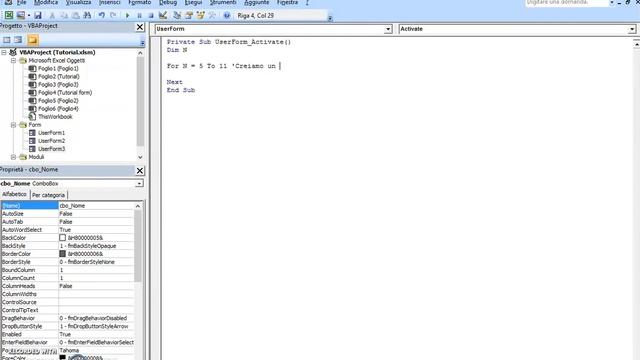Undo the last action
Image resolution: width=640 pixels, height=360 pixels.
coord(101,16)
